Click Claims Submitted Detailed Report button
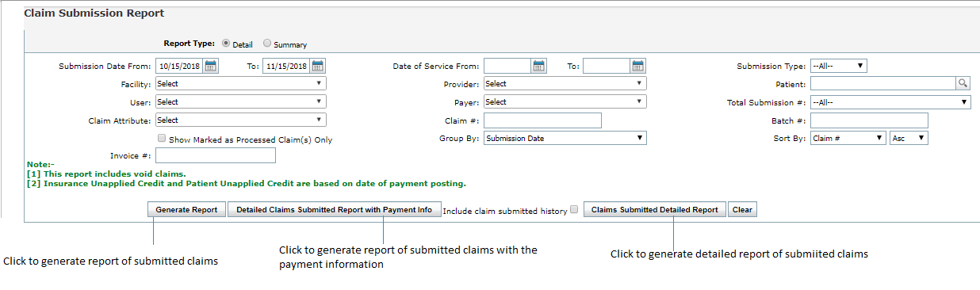The image size is (980, 290). pyautogui.click(x=654, y=210)
